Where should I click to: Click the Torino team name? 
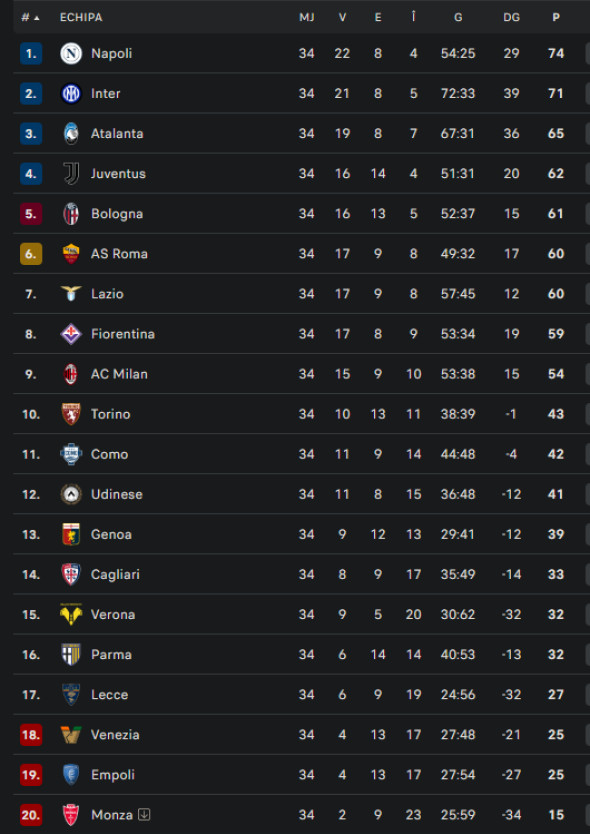pyautogui.click(x=111, y=414)
